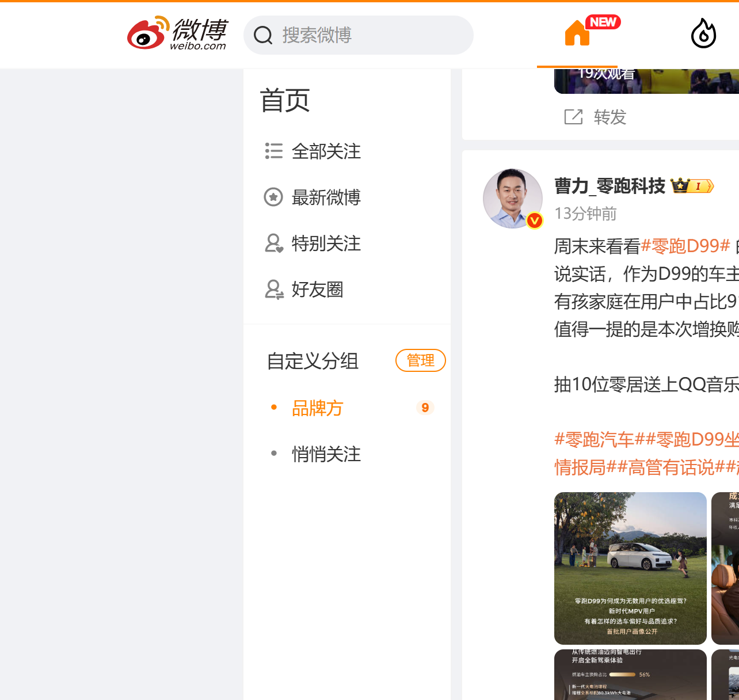The width and height of the screenshot is (739, 700).
Task: Open the Weibo logo homepage link
Action: click(x=177, y=33)
